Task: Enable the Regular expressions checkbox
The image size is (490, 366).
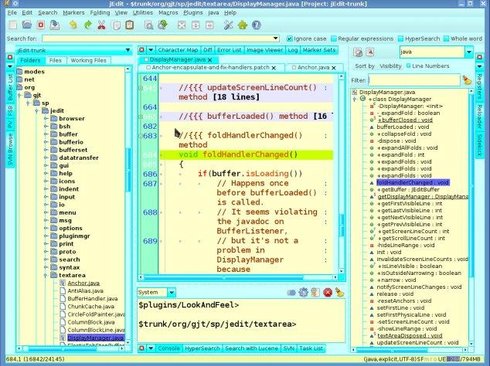Action: pos(334,39)
